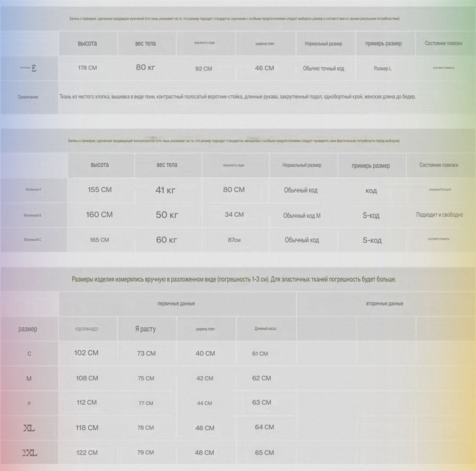The width and height of the screenshot is (476, 471).
Task: Click the "Обычно точный код" cell
Action: click(323, 68)
